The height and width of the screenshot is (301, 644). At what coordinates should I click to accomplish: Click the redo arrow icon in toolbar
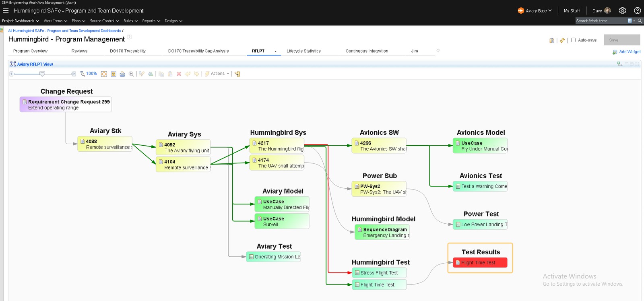coord(196,74)
